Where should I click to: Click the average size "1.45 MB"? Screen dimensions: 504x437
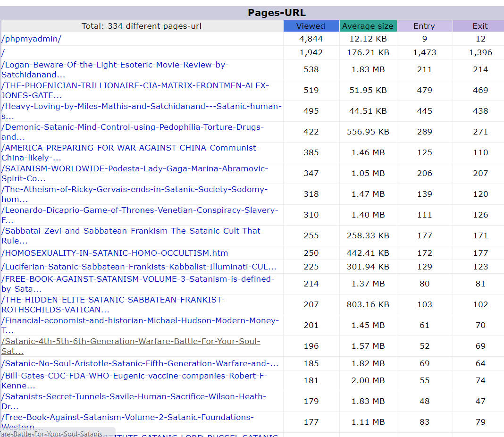pos(368,325)
